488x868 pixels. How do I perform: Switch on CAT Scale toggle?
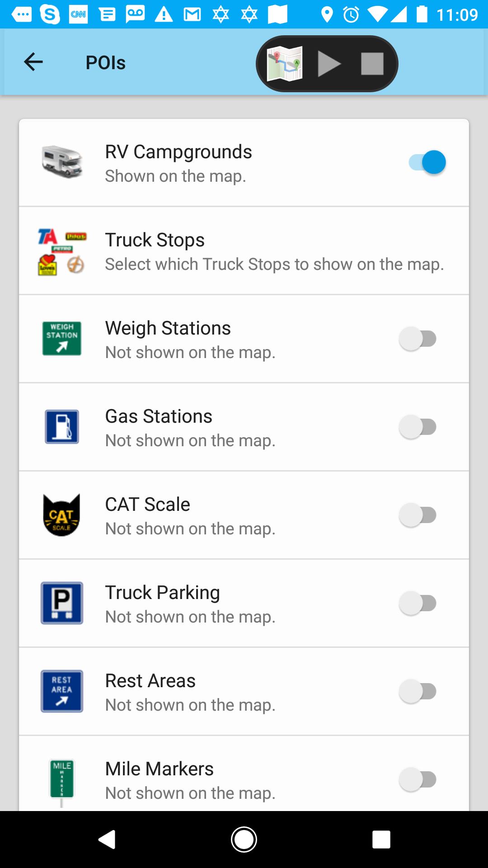[x=418, y=515]
